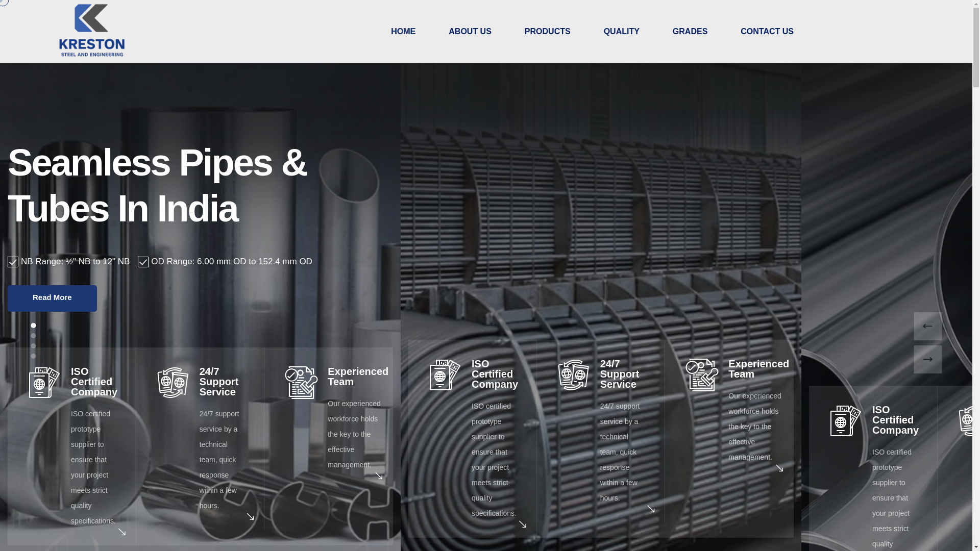Click ISO passport icon in first slide
Screen dimensions: 980x551
pos(44,383)
